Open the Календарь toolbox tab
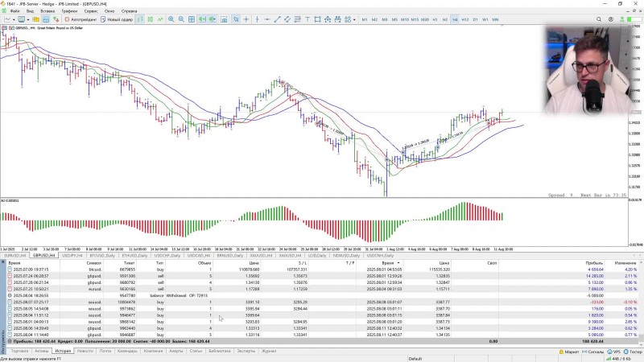 (127, 351)
